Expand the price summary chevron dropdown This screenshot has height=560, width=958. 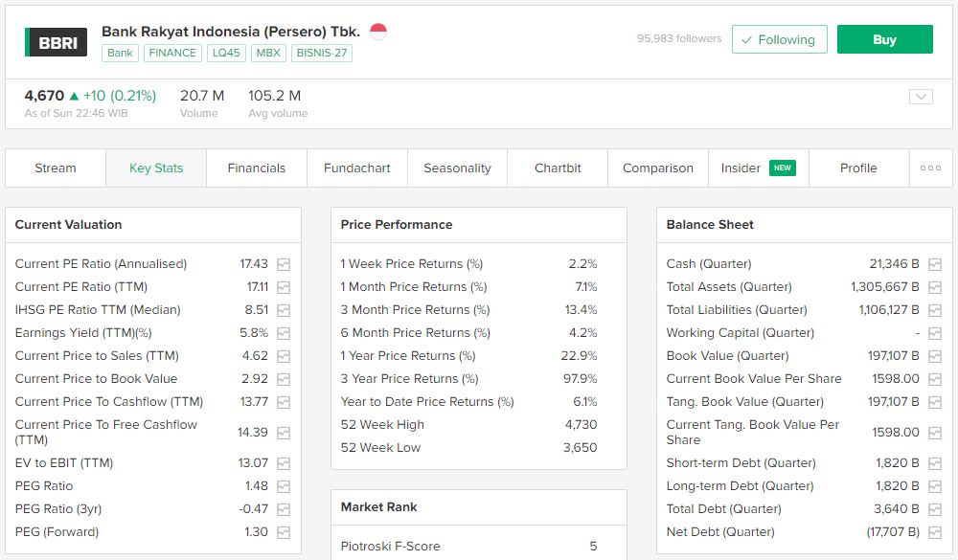(x=921, y=97)
